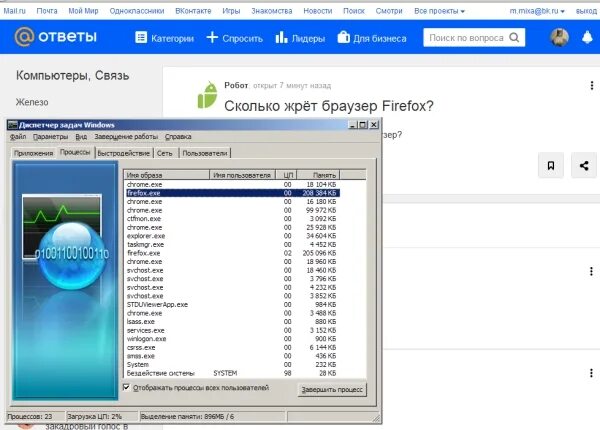Select highlighted firefox.exe 208 384 КБ row

[x=233, y=193]
